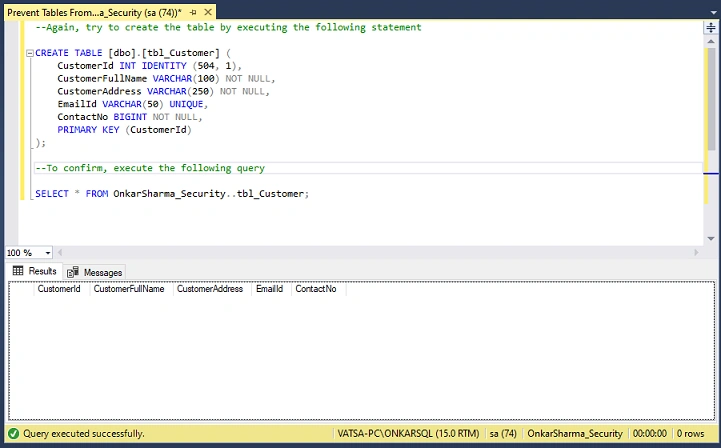
Task: Switch to the Results tab
Action: click(35, 271)
